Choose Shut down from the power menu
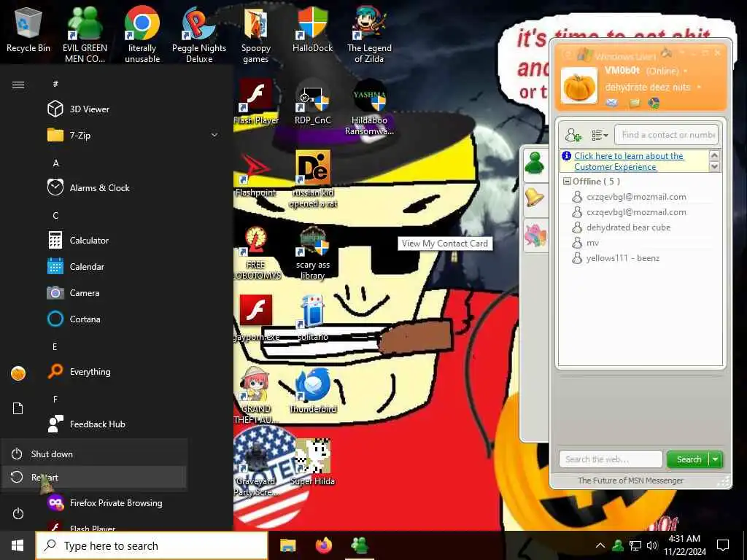The height and width of the screenshot is (560, 747). [x=94, y=454]
